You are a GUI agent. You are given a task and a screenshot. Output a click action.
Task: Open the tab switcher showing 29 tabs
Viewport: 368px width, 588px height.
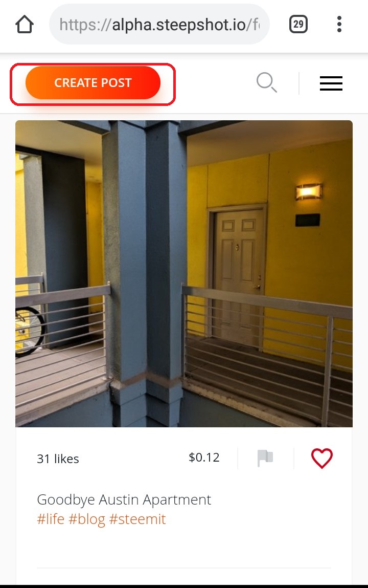298,25
